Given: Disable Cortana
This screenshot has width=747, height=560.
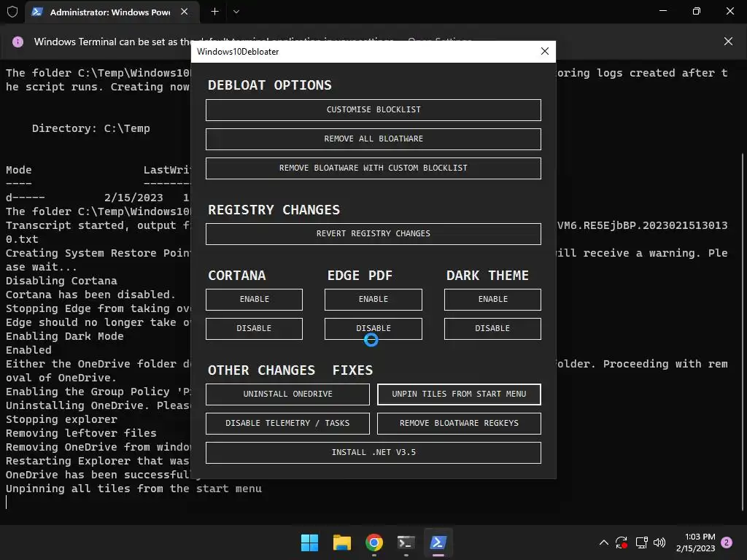Looking at the screenshot, I should [x=254, y=329].
